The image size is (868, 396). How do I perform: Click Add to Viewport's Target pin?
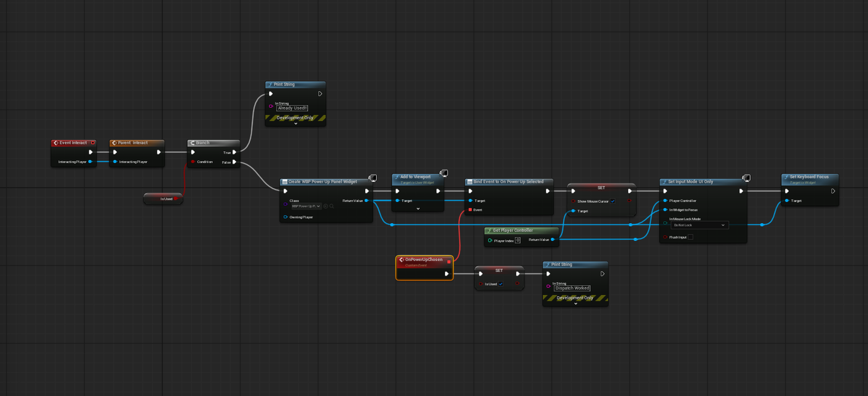point(397,201)
